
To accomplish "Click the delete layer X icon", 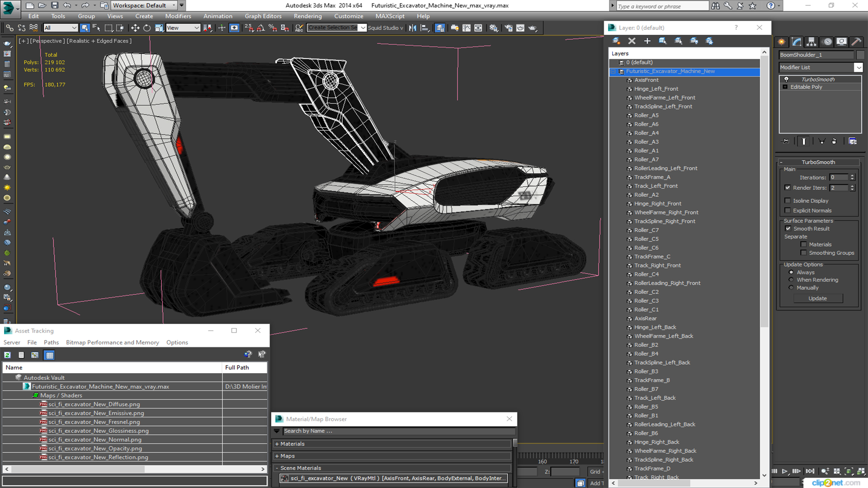I will coord(632,41).
